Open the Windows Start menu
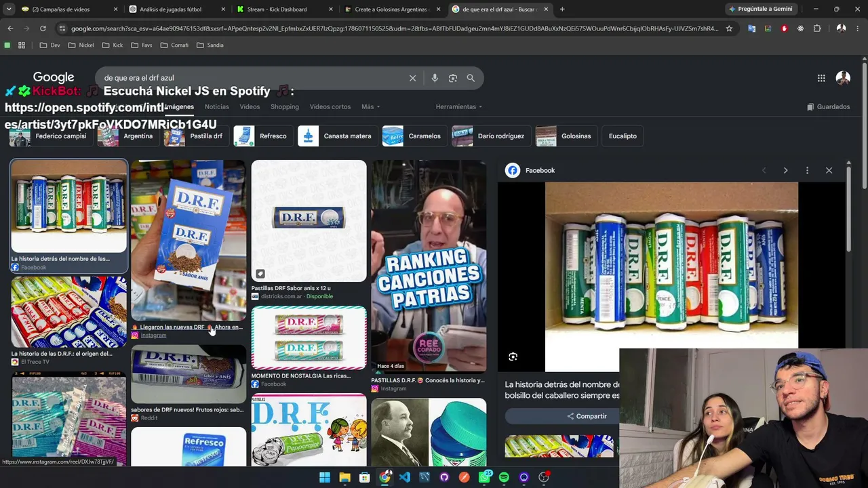 click(325, 477)
